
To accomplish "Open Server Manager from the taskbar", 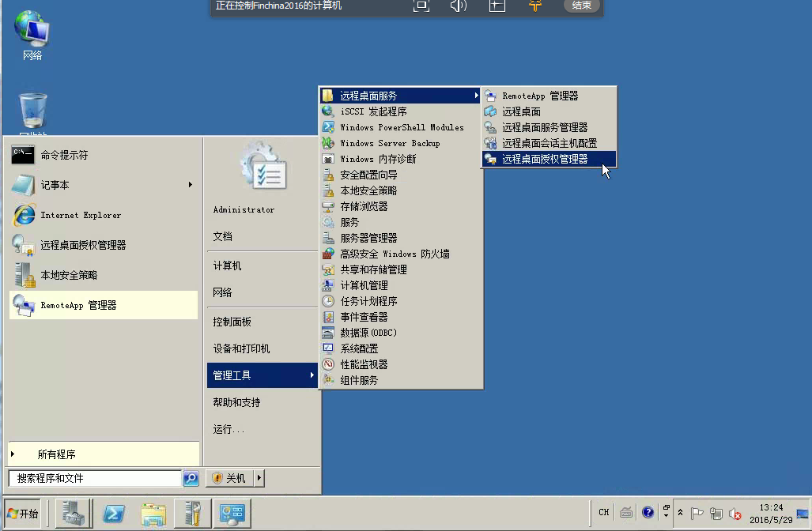I will click(74, 514).
